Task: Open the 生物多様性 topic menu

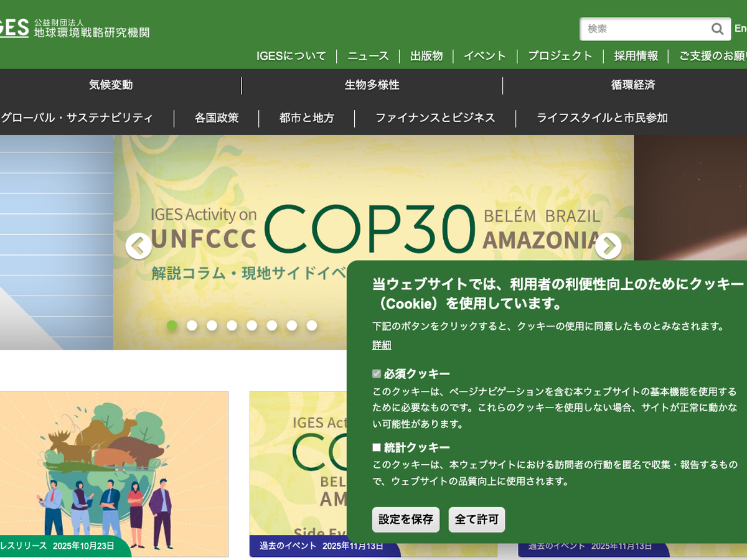Action: click(372, 85)
